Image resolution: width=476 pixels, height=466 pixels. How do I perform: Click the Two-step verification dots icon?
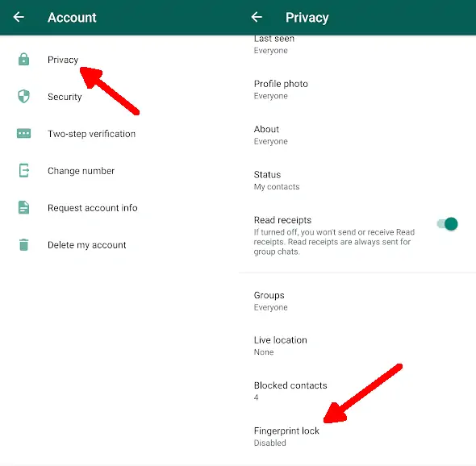tap(23, 134)
